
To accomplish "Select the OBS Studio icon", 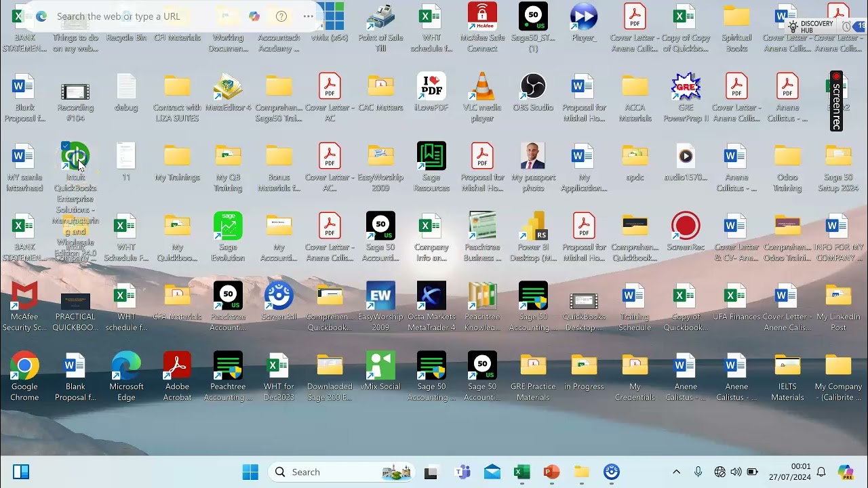I will (533, 93).
